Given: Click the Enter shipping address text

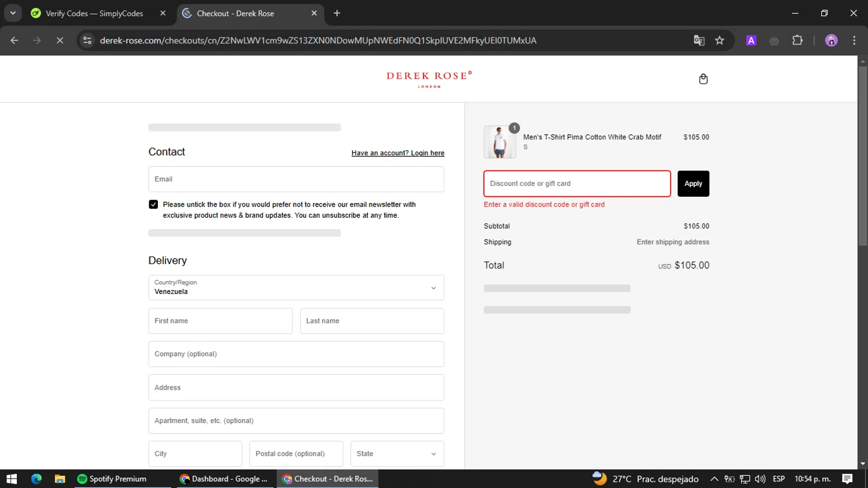Looking at the screenshot, I should point(673,242).
